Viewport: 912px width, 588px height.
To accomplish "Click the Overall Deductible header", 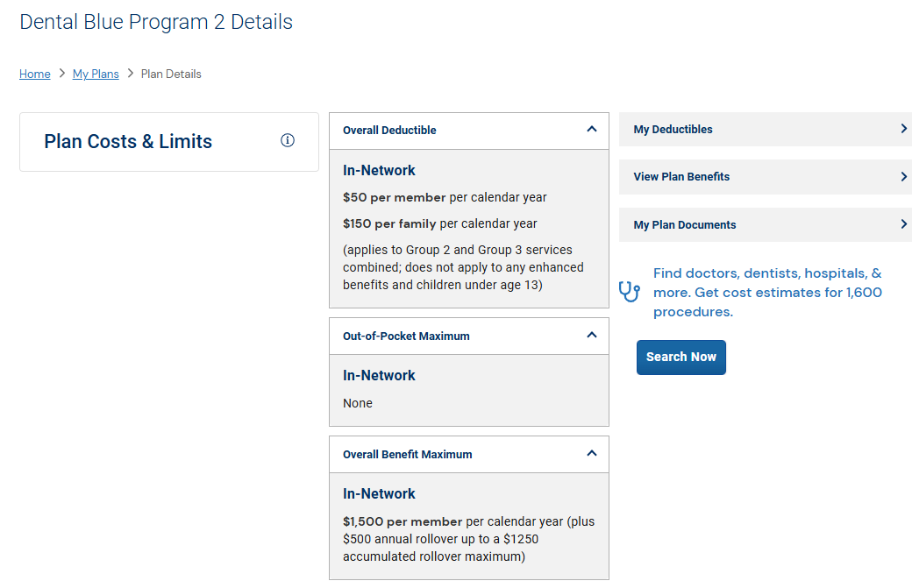I will tap(389, 131).
